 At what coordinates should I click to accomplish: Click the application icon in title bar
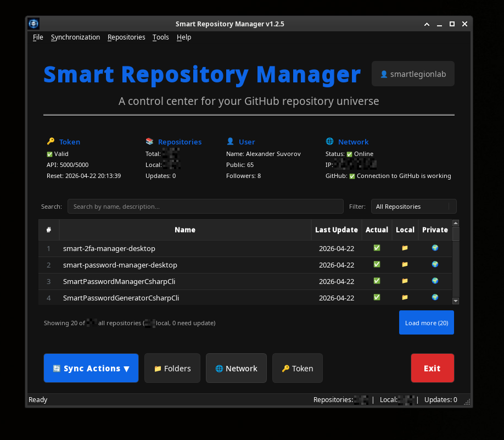(x=33, y=24)
